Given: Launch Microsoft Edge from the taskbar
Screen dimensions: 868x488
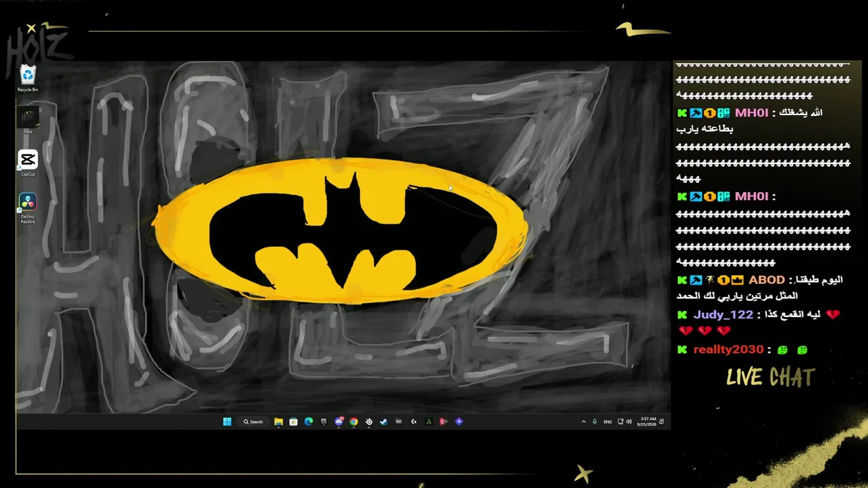Looking at the screenshot, I should point(309,422).
